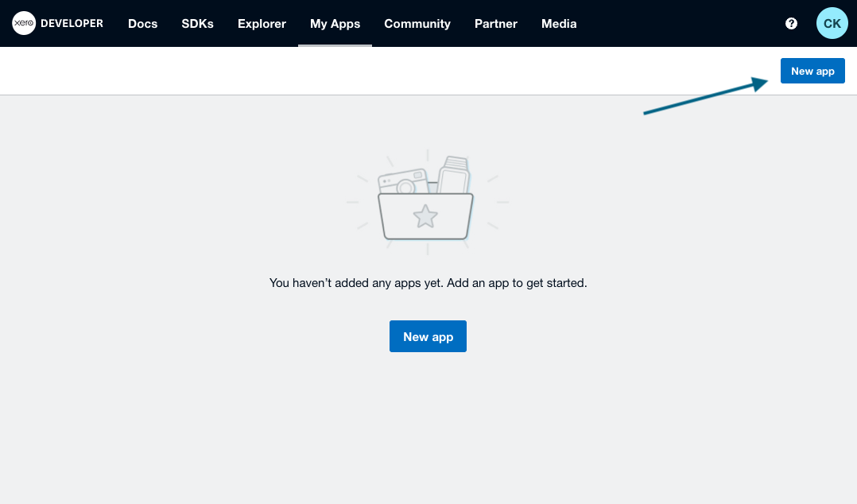Select the My Apps tab

point(335,24)
